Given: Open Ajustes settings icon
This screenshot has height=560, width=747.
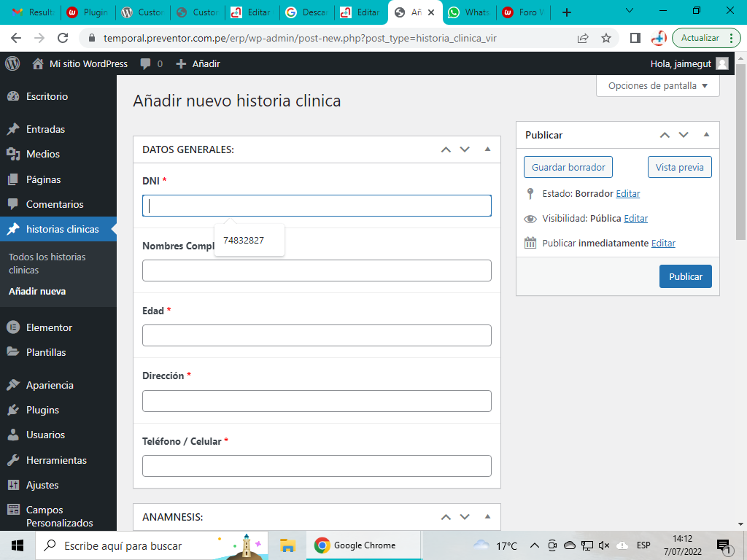Looking at the screenshot, I should 13,485.
